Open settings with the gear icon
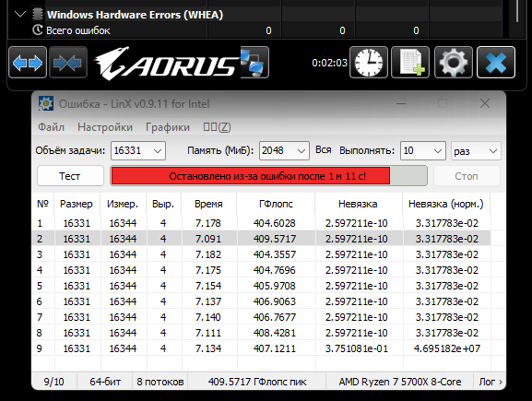This screenshot has height=401, width=532. (454, 63)
